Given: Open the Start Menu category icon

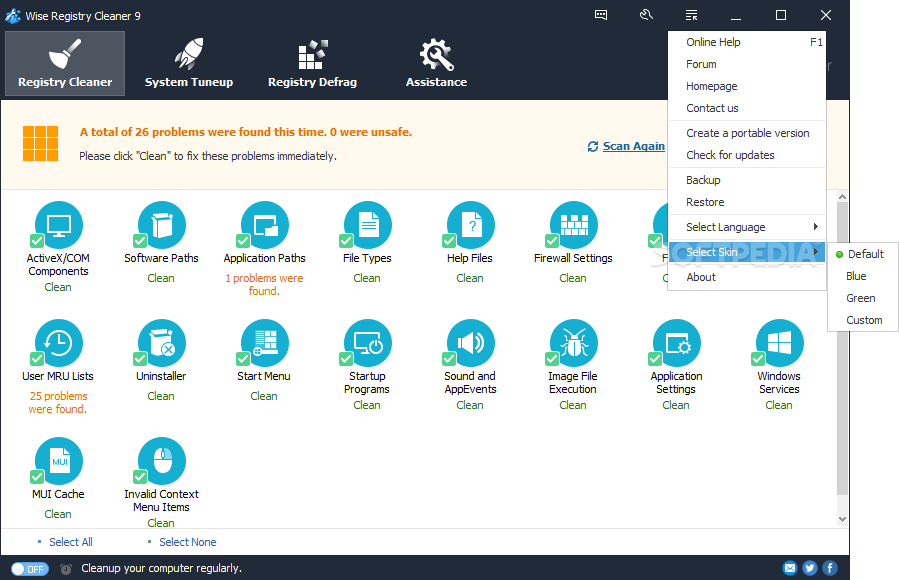Looking at the screenshot, I should pyautogui.click(x=265, y=343).
